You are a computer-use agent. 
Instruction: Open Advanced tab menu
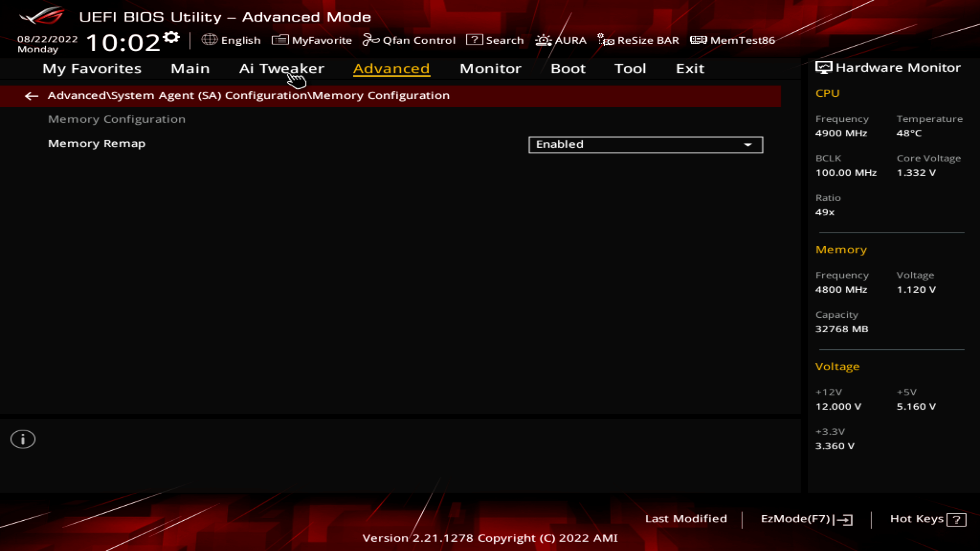[391, 68]
